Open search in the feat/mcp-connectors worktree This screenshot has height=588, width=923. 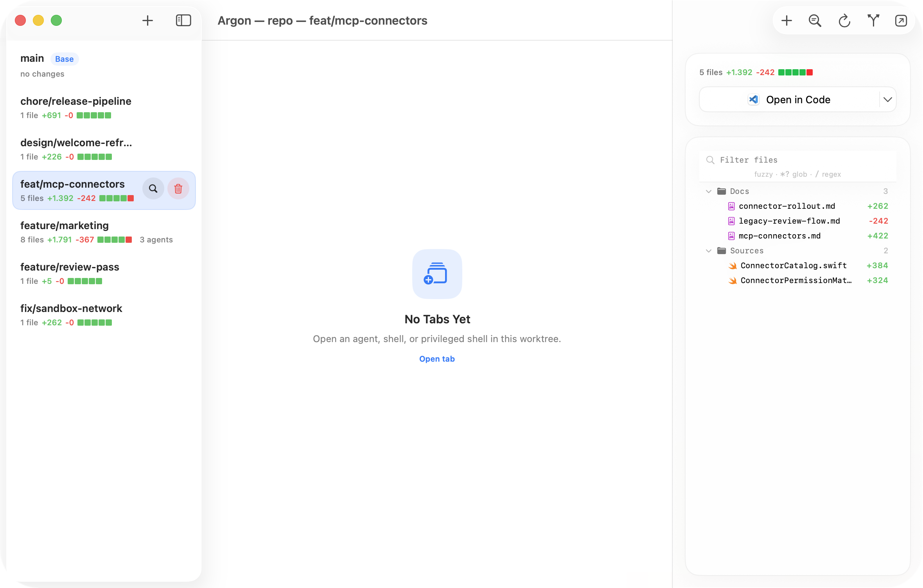153,188
